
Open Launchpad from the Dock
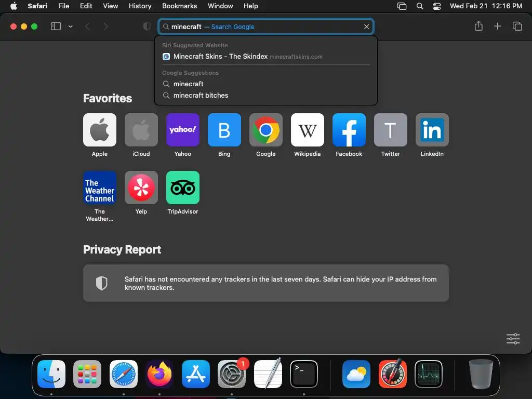tap(87, 374)
